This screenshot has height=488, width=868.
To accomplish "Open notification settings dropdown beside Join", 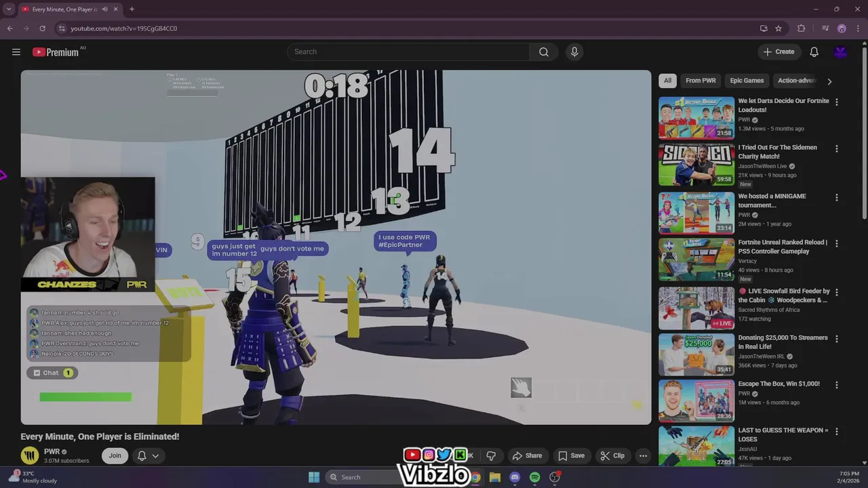I will [149, 455].
